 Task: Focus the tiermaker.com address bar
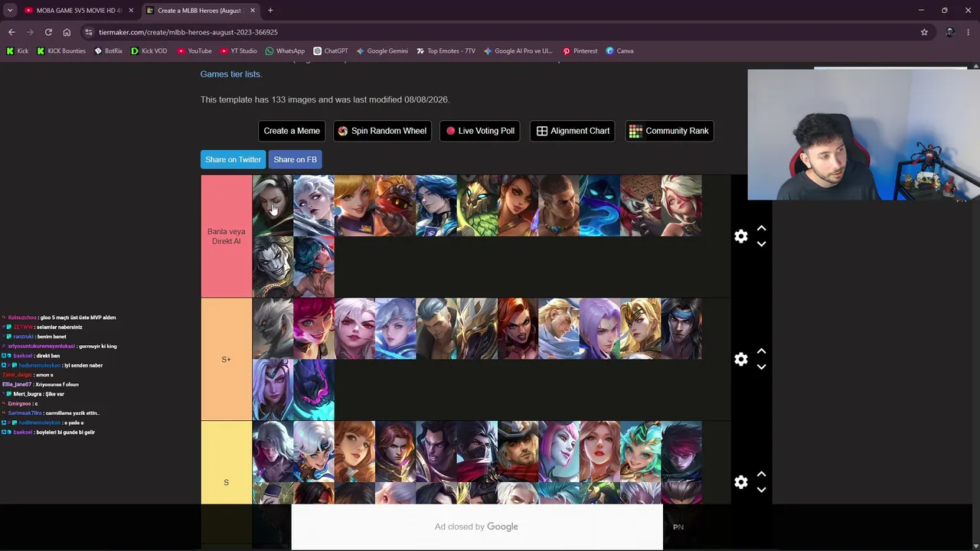(498, 32)
